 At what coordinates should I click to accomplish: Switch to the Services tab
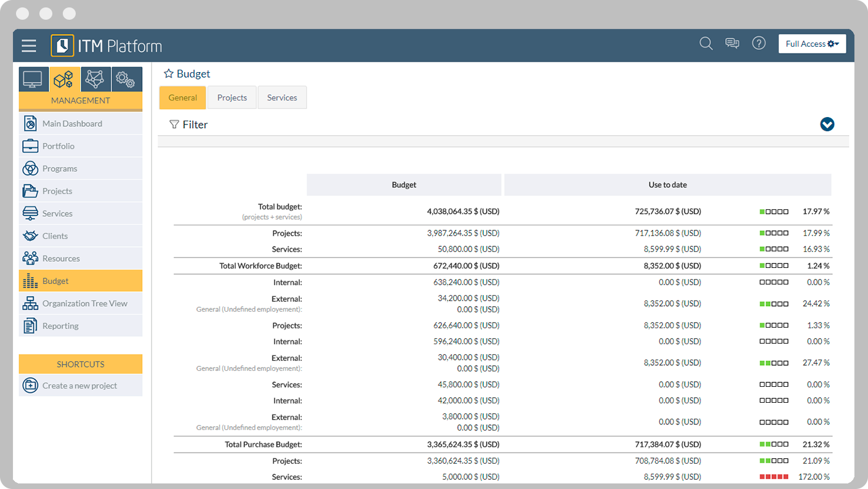[282, 97]
